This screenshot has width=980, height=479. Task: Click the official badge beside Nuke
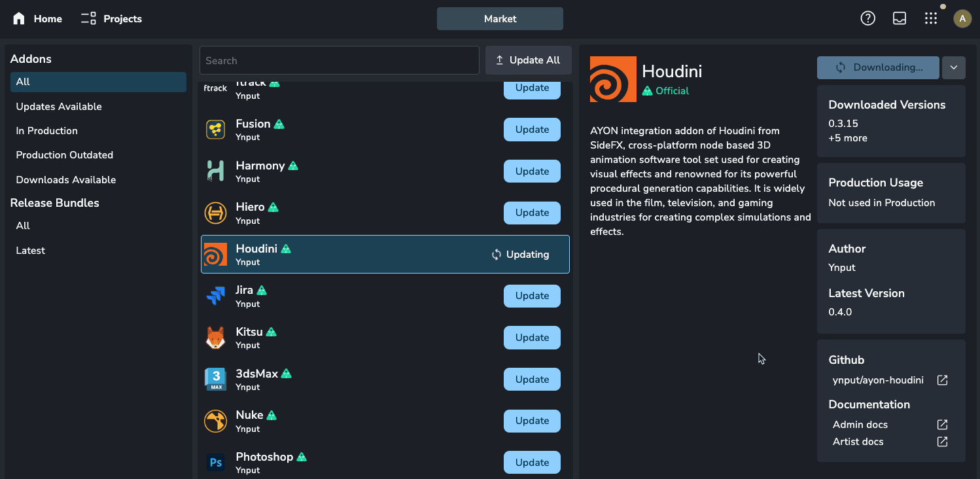(271, 416)
